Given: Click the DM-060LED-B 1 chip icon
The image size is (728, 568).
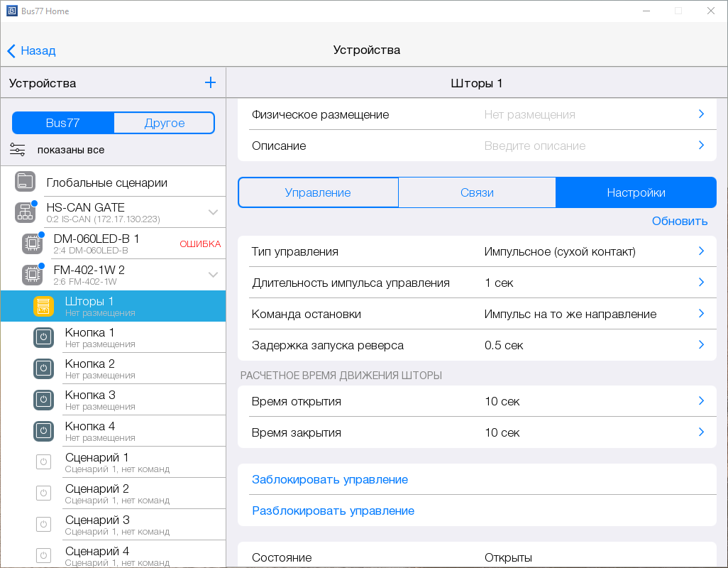Looking at the screenshot, I should (x=32, y=244).
